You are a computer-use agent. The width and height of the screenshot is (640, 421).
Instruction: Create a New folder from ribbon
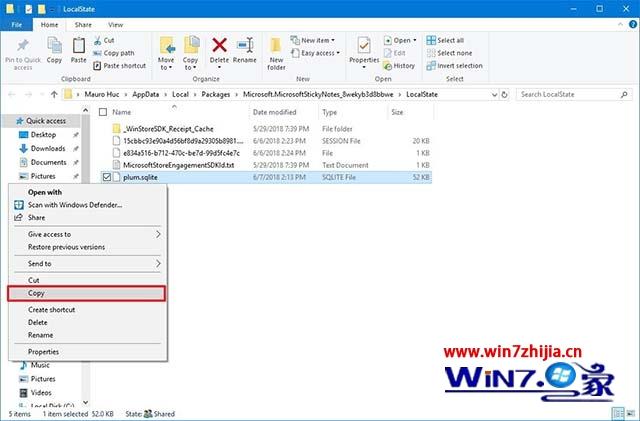276,53
